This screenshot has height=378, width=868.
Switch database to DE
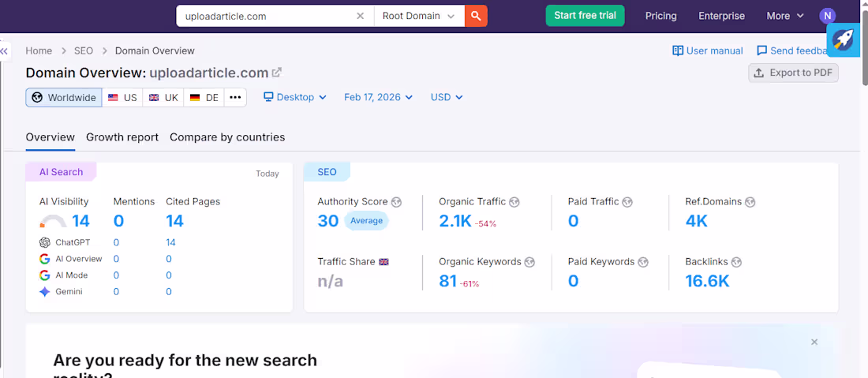[x=204, y=97]
